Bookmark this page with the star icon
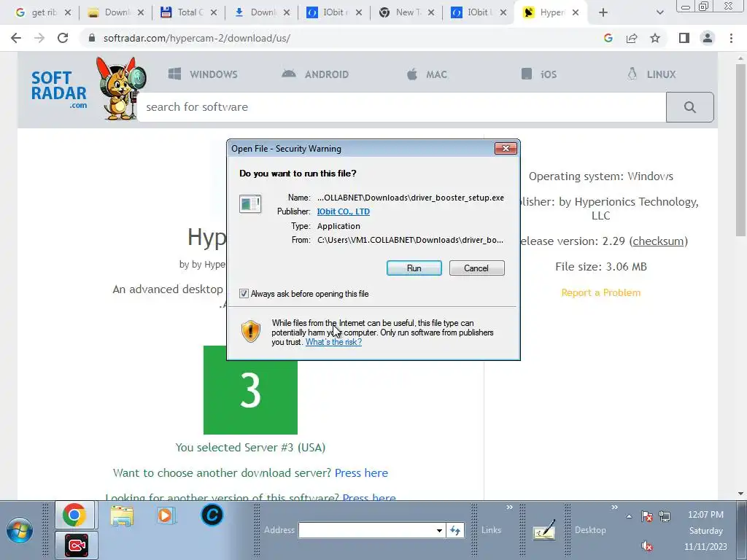 pos(655,38)
